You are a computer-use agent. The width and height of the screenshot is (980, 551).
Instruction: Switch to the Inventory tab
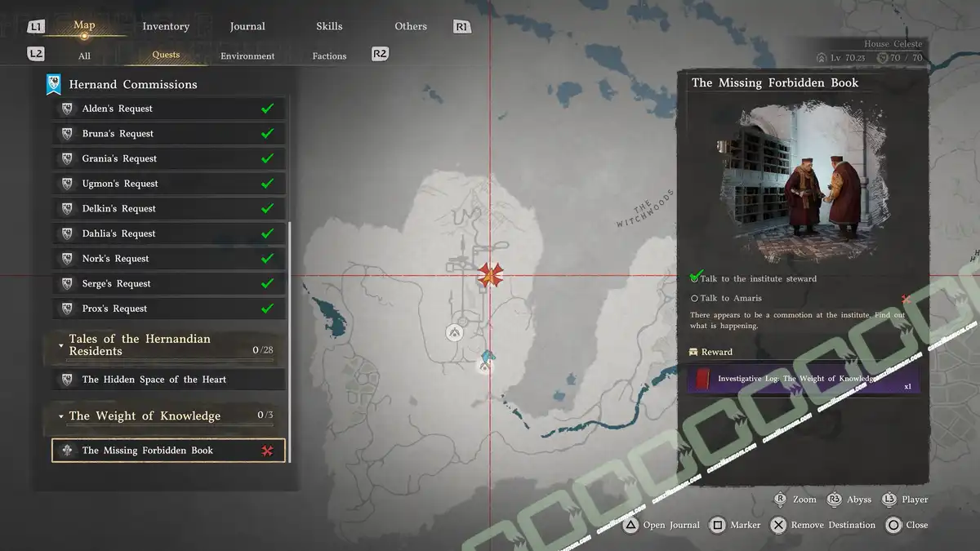[166, 26]
